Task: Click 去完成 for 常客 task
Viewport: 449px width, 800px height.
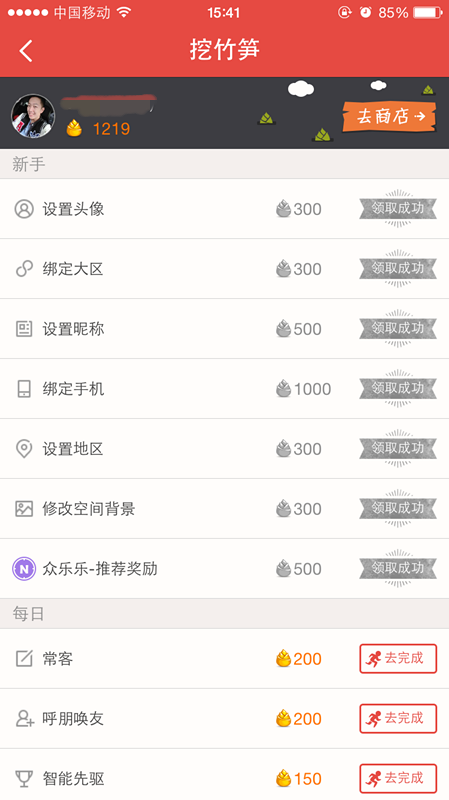Action: pyautogui.click(x=398, y=659)
